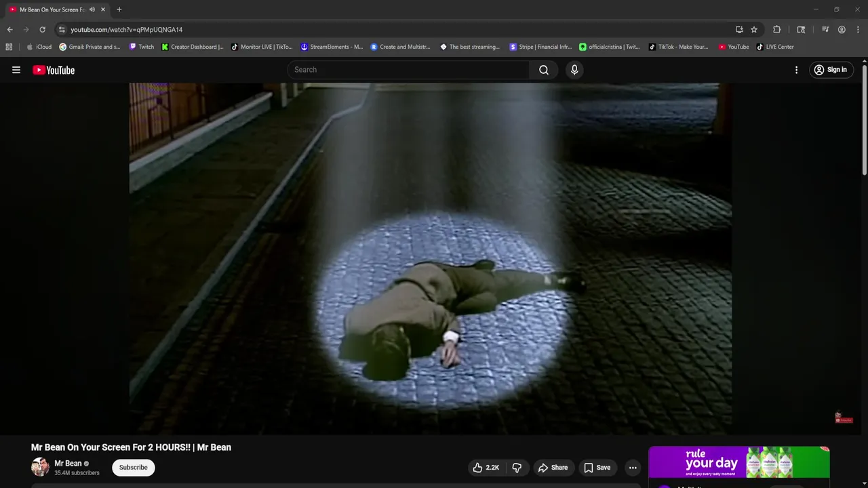868x488 pixels.
Task: Go forward with the browser forward arrow
Action: 26,30
